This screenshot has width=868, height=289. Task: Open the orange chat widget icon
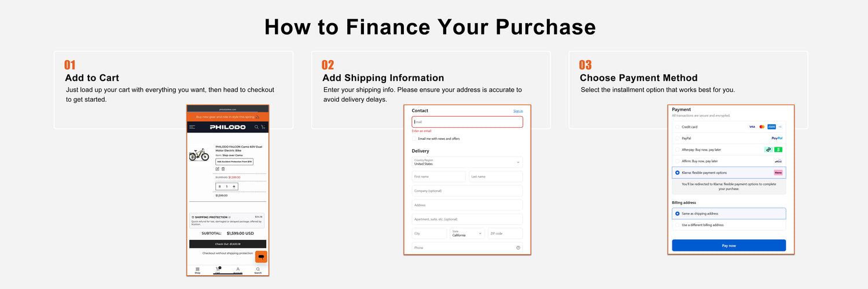(261, 257)
